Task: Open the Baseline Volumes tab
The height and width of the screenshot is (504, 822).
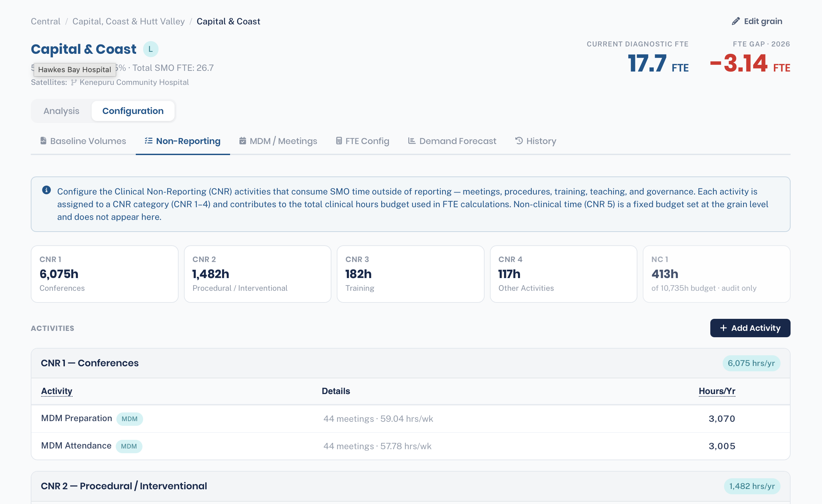Action: tap(83, 141)
